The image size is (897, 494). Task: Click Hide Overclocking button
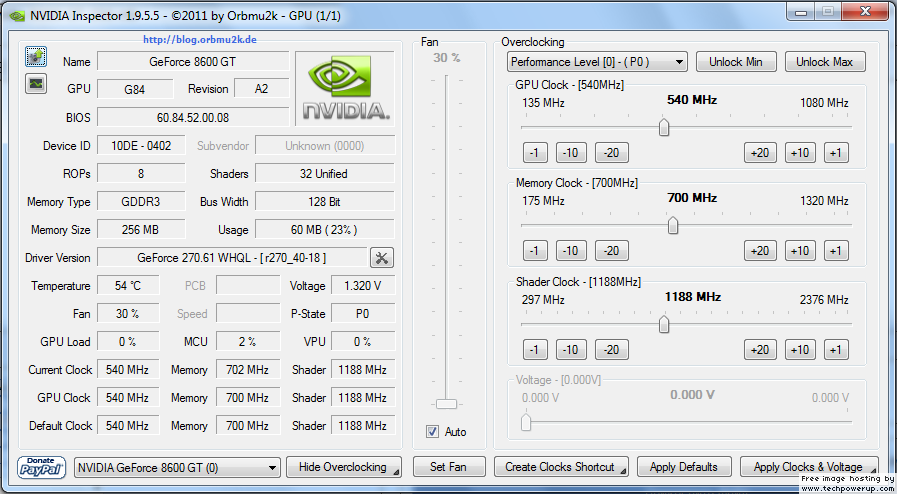tap(344, 467)
